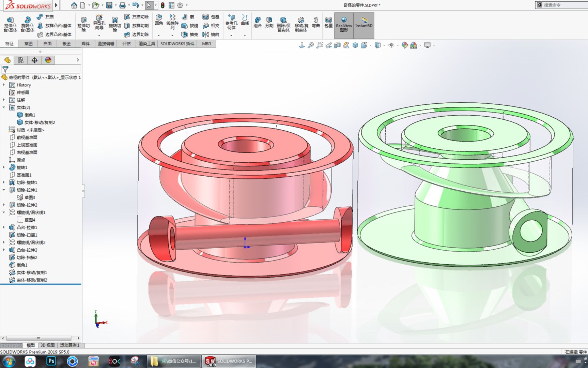Open the DisplayManager appearance tab icon
Viewport: 588px width, 368px height.
pyautogui.click(x=48, y=60)
